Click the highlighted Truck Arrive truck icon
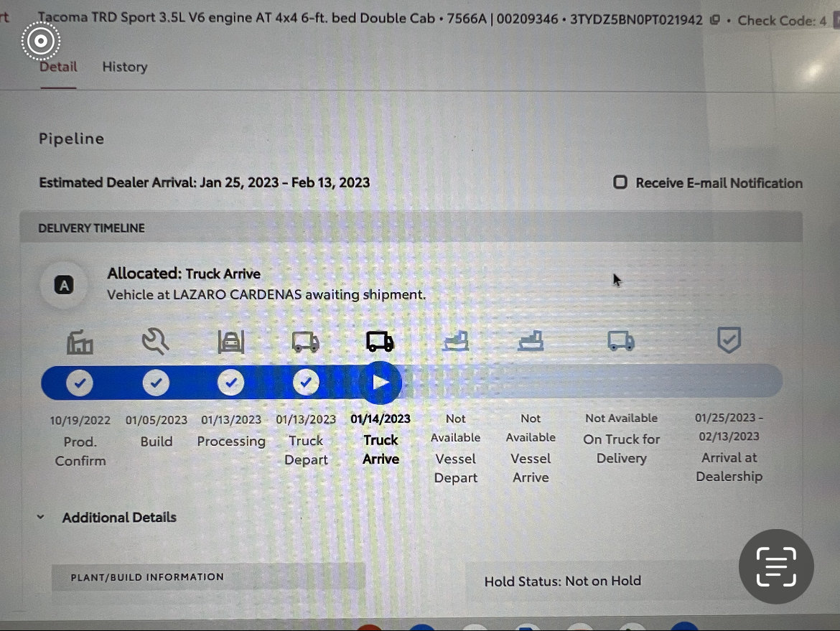This screenshot has width=840, height=631. [381, 341]
